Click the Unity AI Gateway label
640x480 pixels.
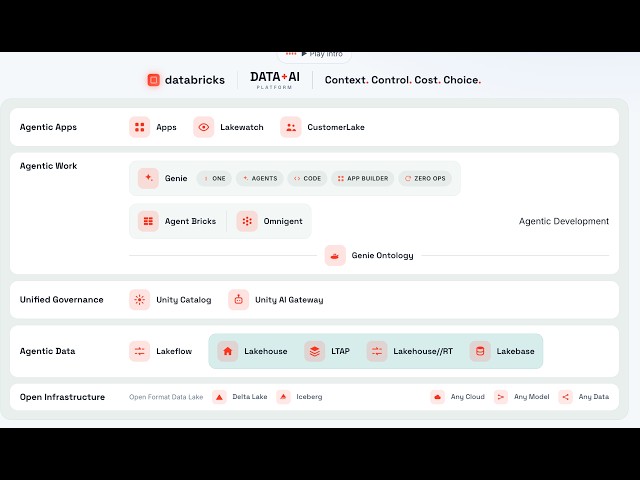click(289, 300)
